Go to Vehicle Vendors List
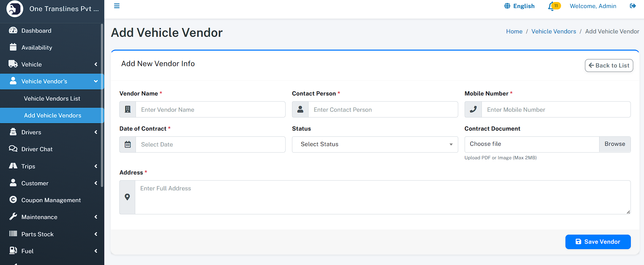 (52, 99)
